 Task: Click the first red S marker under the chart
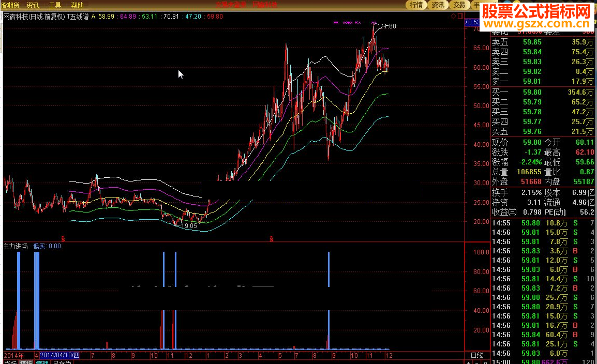[63, 239]
